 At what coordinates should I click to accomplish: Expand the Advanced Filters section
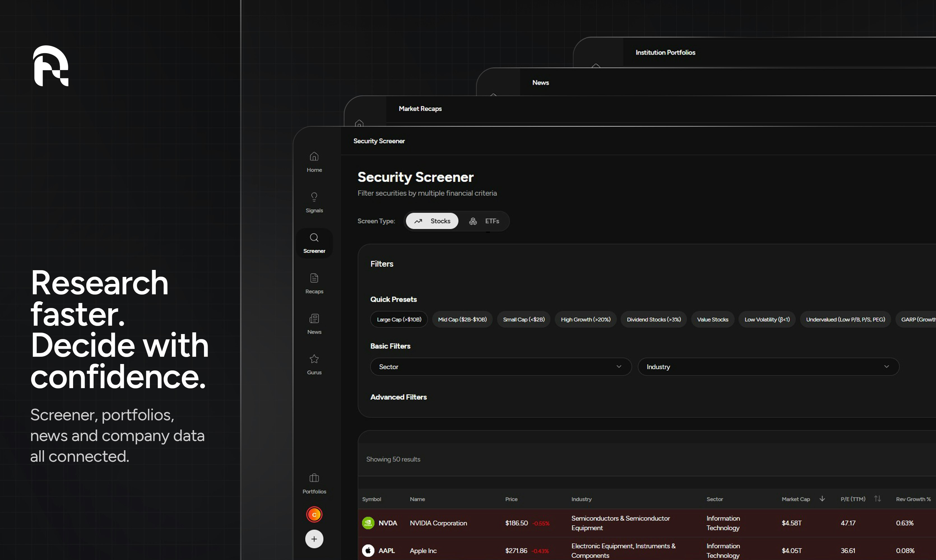(399, 397)
